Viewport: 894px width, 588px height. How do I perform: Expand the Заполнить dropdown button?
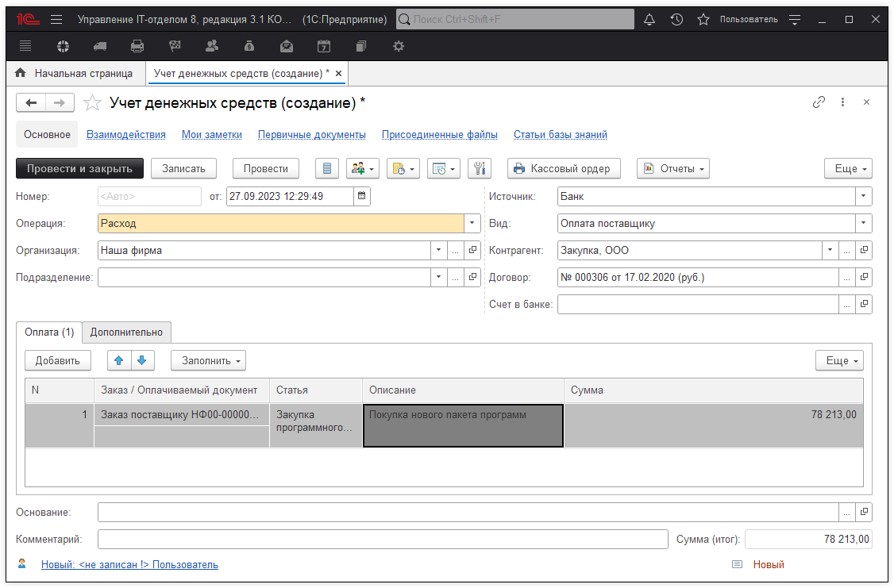pyautogui.click(x=208, y=360)
